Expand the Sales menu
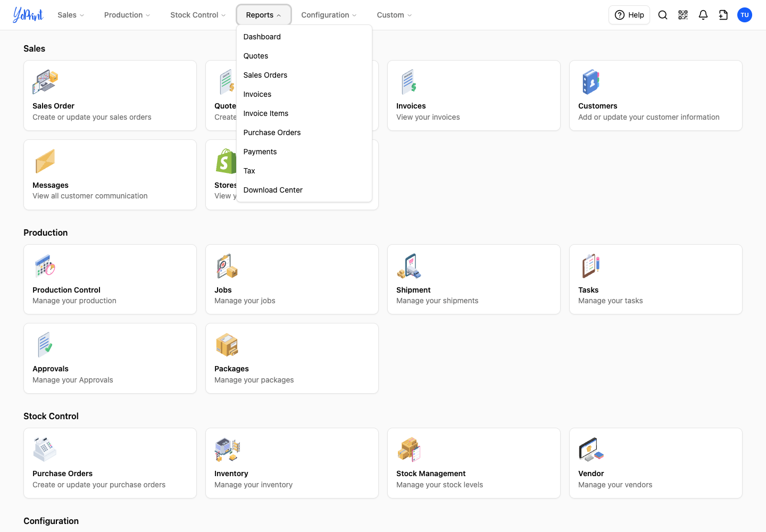This screenshot has height=532, width=766. click(x=71, y=15)
